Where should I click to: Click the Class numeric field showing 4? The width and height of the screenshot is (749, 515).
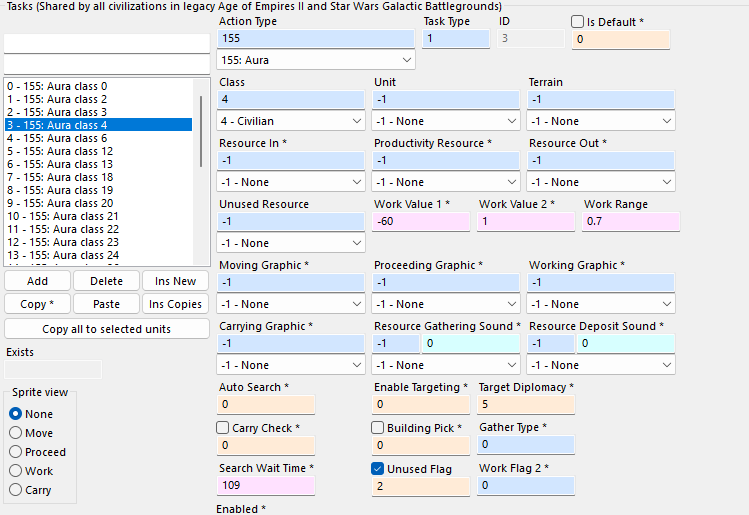[x=290, y=99]
